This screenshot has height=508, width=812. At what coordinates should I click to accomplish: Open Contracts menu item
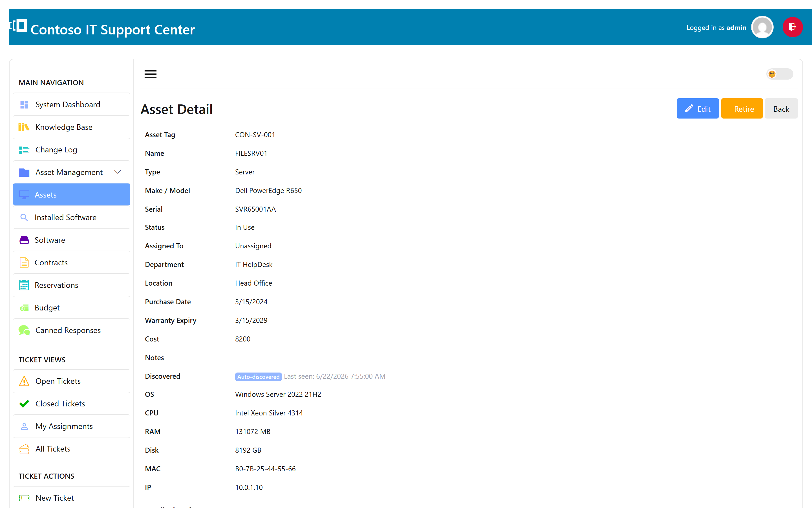[x=71, y=262]
